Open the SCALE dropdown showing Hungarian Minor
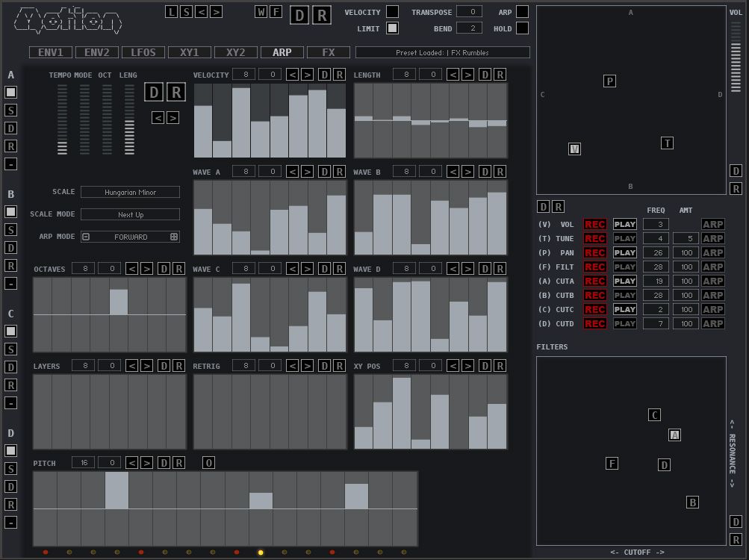This screenshot has width=749, height=560. coord(130,192)
